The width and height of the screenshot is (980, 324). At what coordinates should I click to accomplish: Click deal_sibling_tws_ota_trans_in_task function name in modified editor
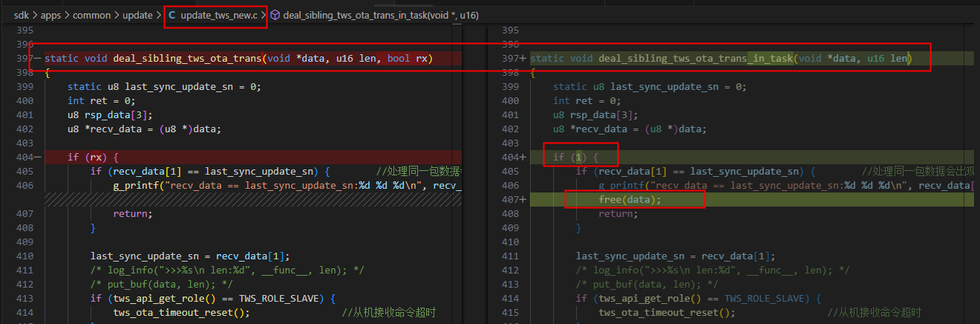click(695, 58)
